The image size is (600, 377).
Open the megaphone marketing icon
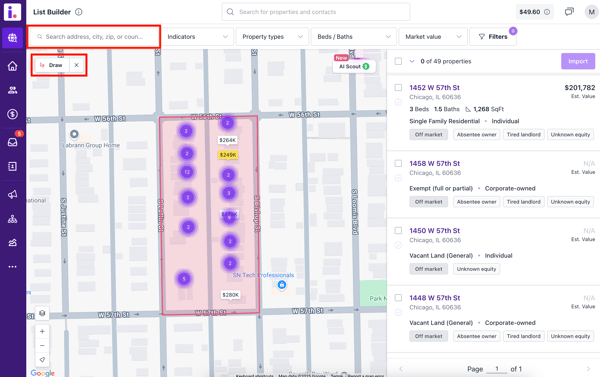[13, 194]
